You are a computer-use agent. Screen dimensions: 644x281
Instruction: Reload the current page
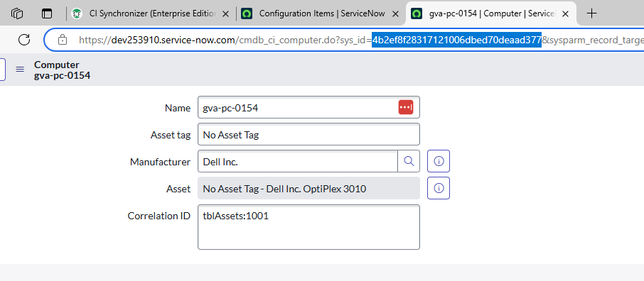click(24, 40)
